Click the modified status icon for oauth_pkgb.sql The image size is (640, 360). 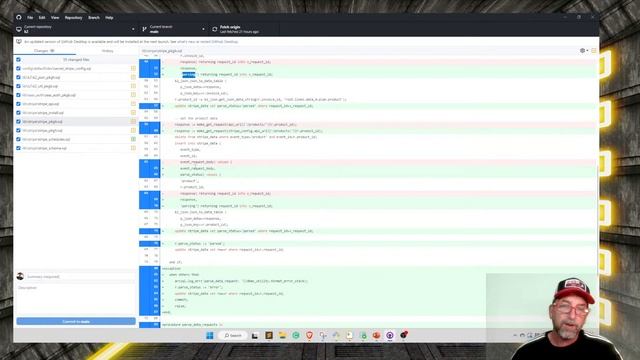[x=133, y=95]
